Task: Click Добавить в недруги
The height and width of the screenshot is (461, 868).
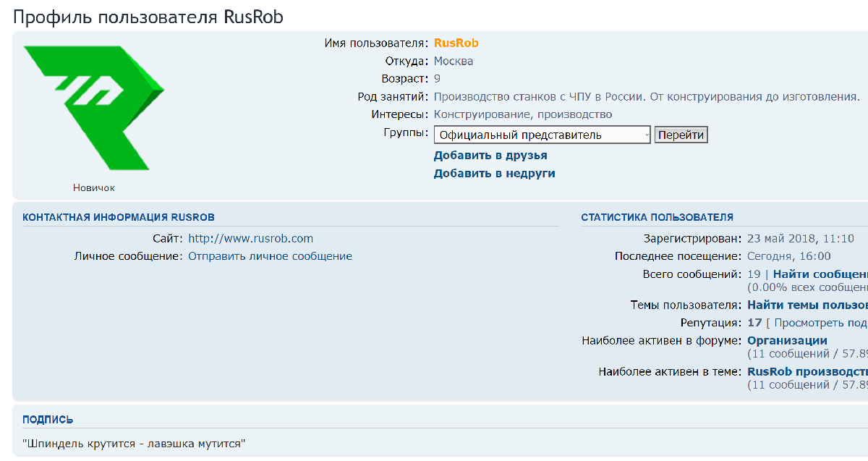Action: pos(494,174)
